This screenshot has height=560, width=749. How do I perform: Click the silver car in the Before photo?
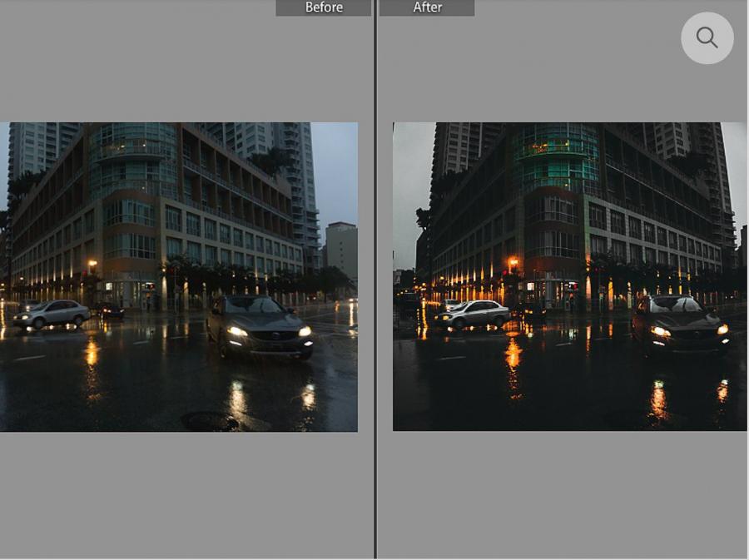tap(52, 313)
